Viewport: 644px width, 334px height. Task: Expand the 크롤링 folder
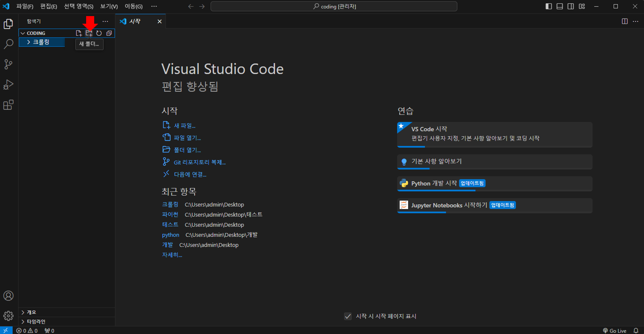coord(42,42)
